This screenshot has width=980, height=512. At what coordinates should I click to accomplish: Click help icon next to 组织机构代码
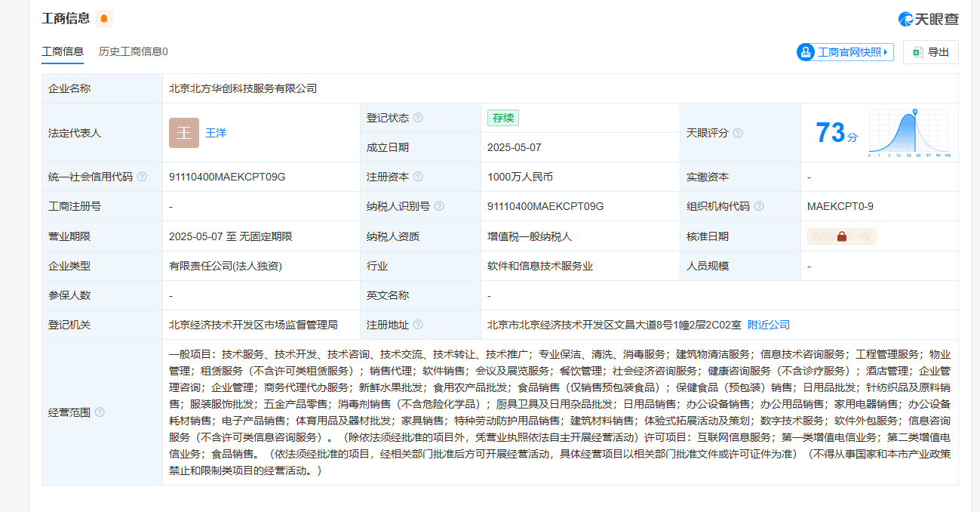click(759, 206)
